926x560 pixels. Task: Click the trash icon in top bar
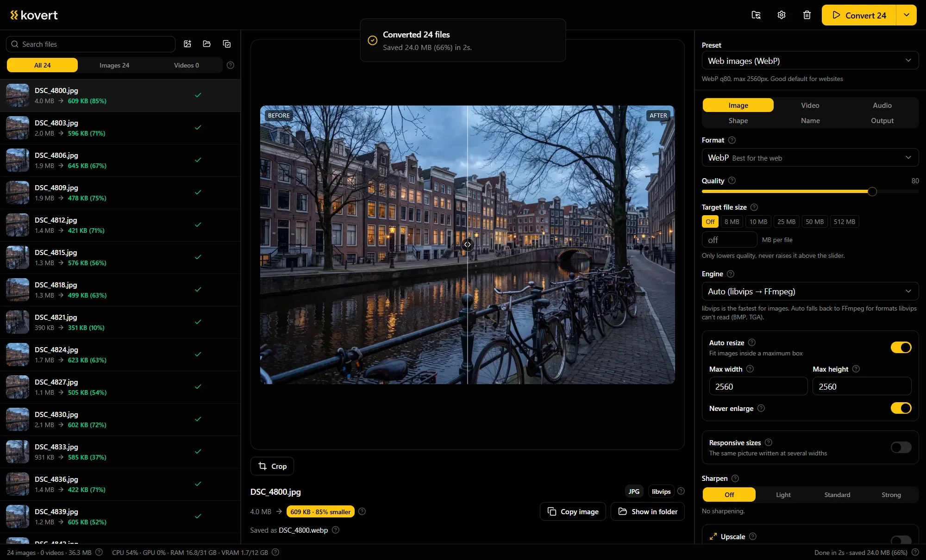[x=807, y=15]
